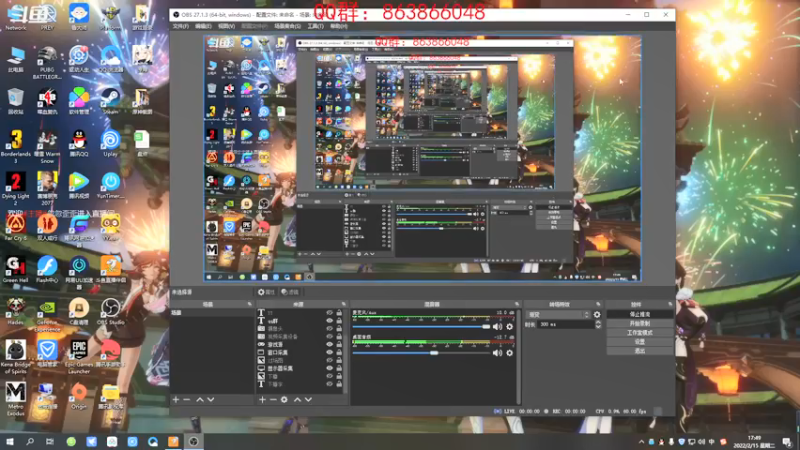Viewport: 800px width, 450px height.
Task: Select the PUBG BATTLEGROUNDS desktop icon
Action: (x=47, y=62)
